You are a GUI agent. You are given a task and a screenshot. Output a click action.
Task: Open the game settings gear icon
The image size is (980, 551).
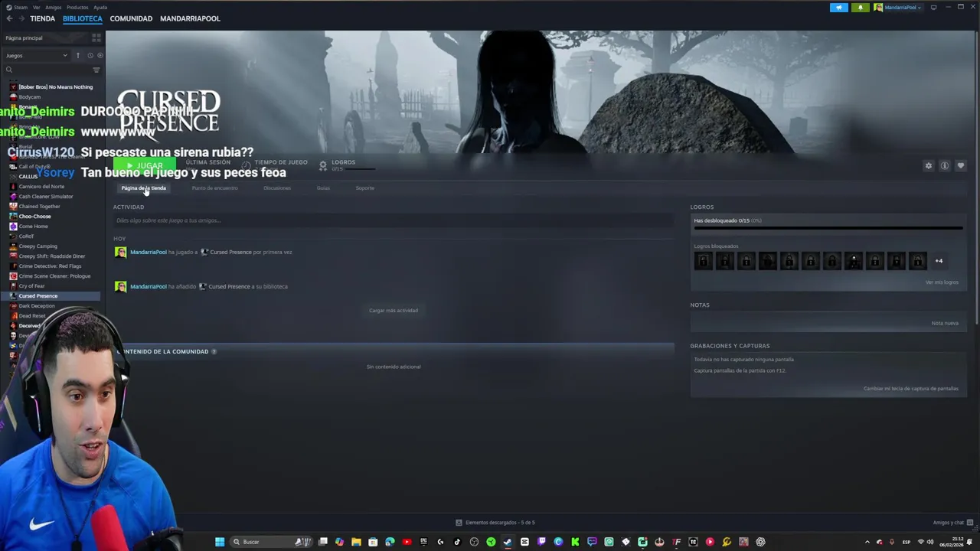[x=929, y=166]
